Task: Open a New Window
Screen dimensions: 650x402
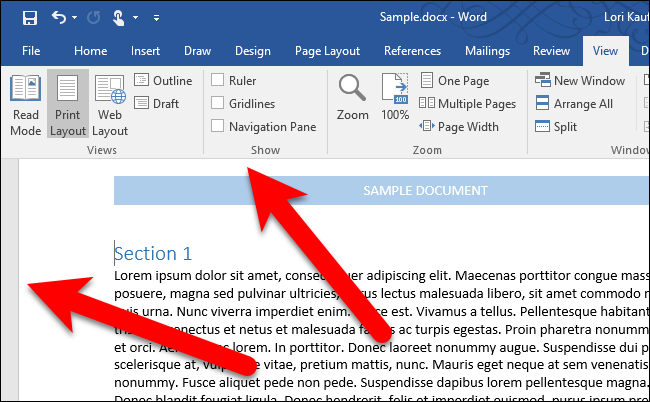Action: pos(580,80)
